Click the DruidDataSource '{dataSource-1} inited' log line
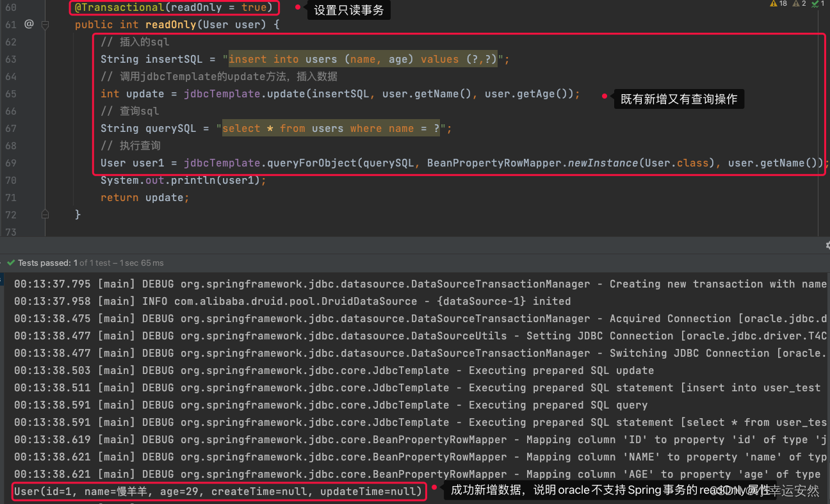This screenshot has height=504, width=830. (292, 301)
